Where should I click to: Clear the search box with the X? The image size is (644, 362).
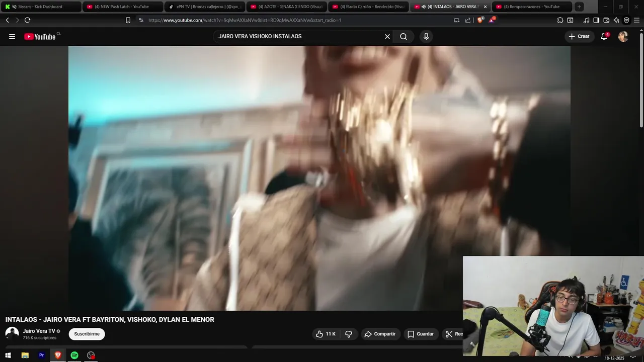click(387, 36)
